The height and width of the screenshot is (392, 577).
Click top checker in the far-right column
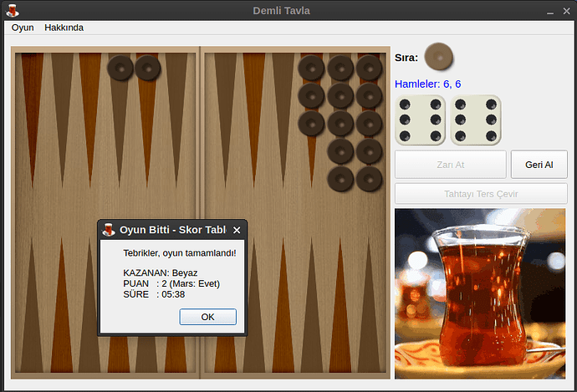(369, 68)
